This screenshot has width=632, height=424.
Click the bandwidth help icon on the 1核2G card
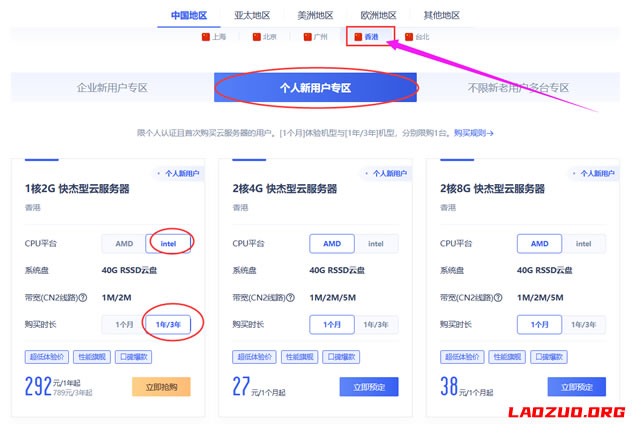pos(83,298)
